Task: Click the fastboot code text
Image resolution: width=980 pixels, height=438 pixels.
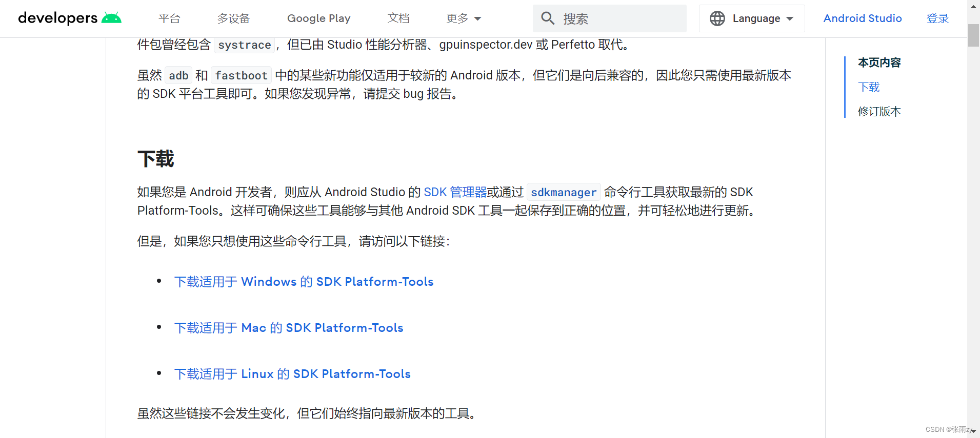Action: point(241,76)
